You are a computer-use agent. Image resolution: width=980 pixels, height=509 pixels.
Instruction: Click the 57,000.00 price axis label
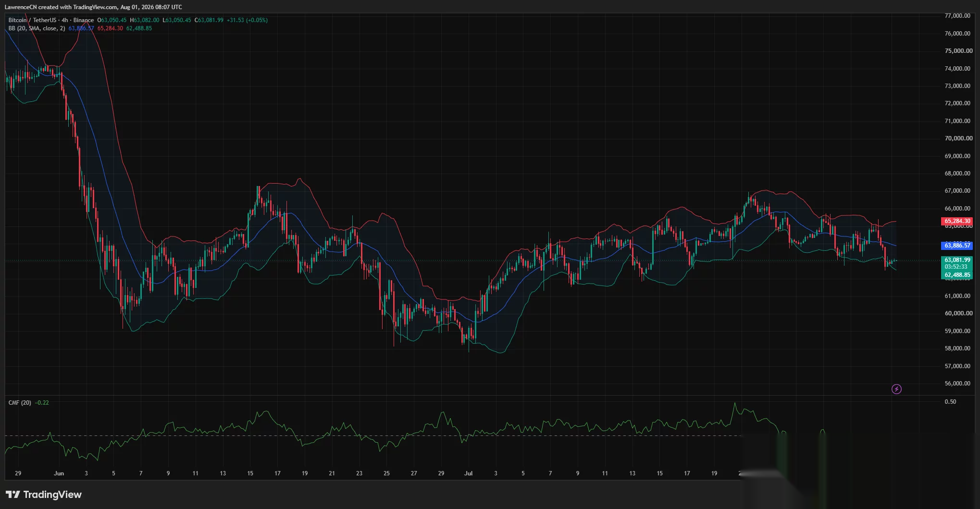957,366
